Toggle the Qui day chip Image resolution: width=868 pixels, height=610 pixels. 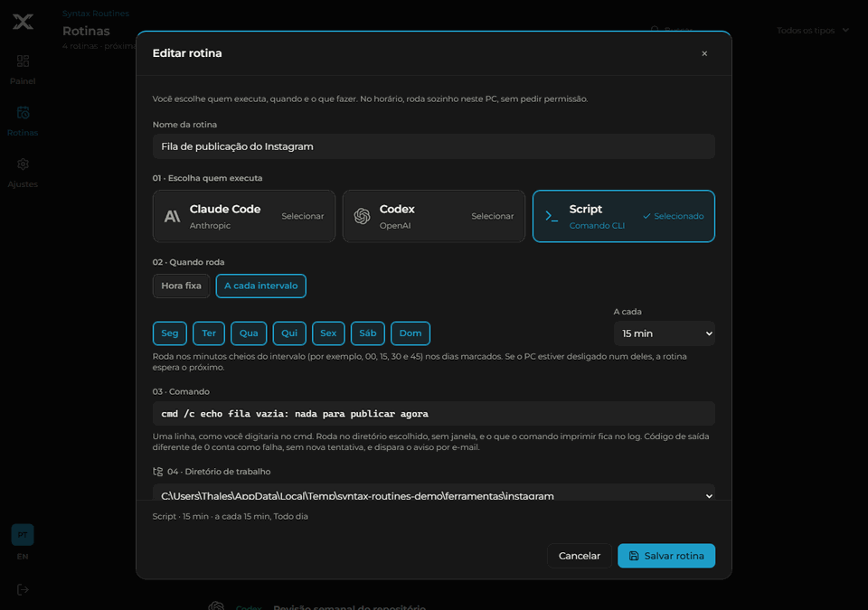[289, 333]
